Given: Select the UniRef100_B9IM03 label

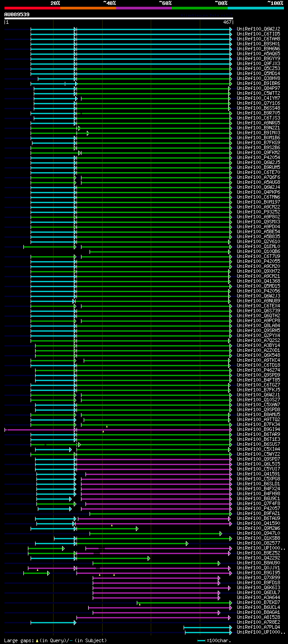Looking at the screenshot, I should [258, 133].
